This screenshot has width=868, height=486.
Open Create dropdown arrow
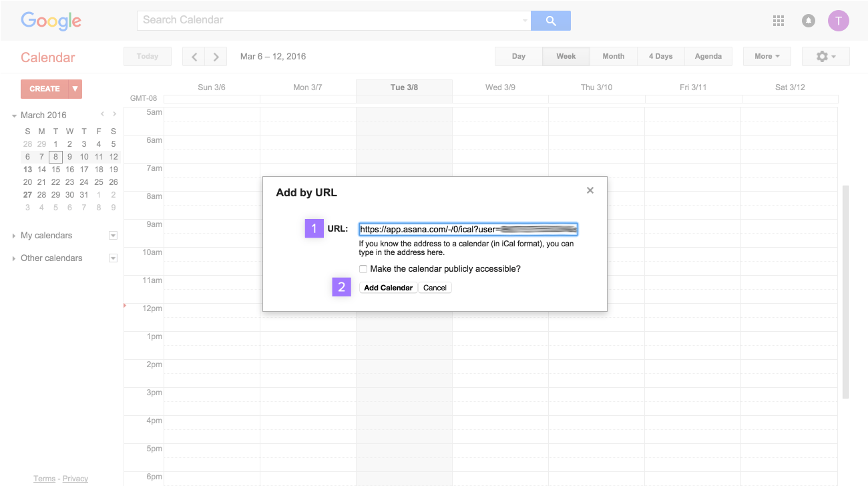click(x=75, y=89)
